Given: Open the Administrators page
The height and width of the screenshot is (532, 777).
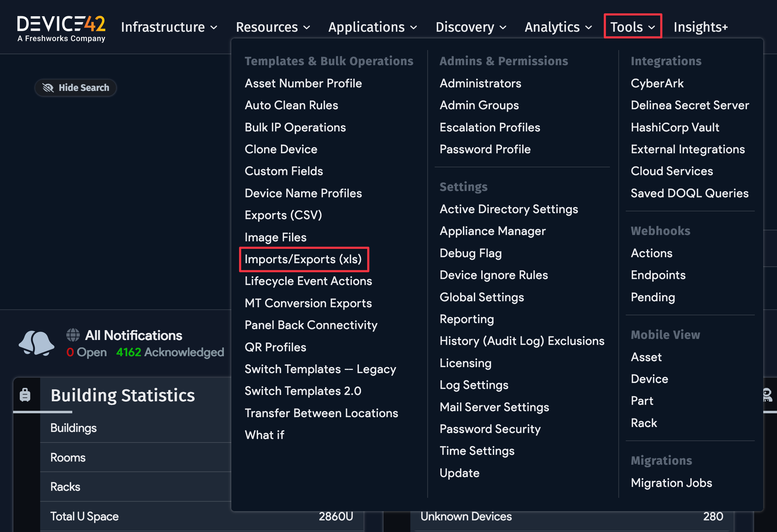Looking at the screenshot, I should 480,83.
